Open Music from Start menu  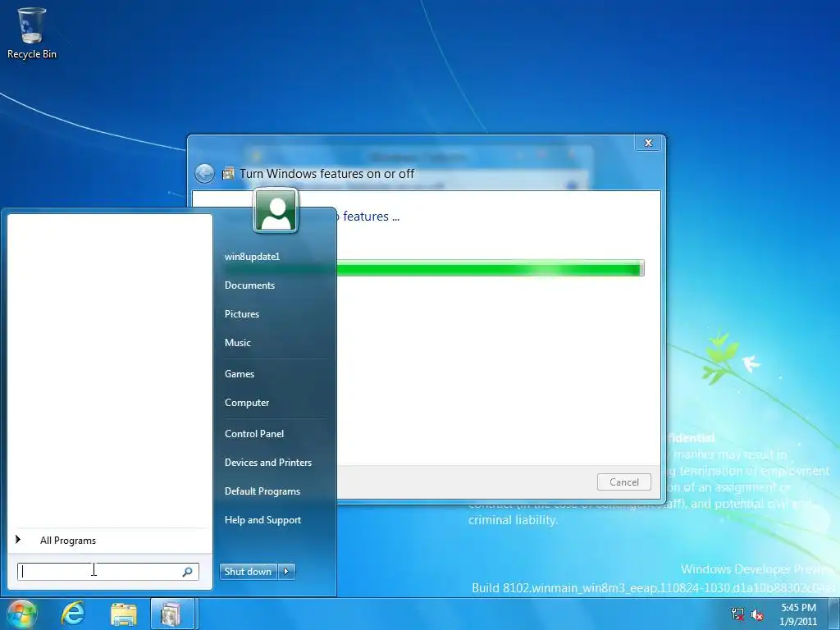pyautogui.click(x=237, y=343)
